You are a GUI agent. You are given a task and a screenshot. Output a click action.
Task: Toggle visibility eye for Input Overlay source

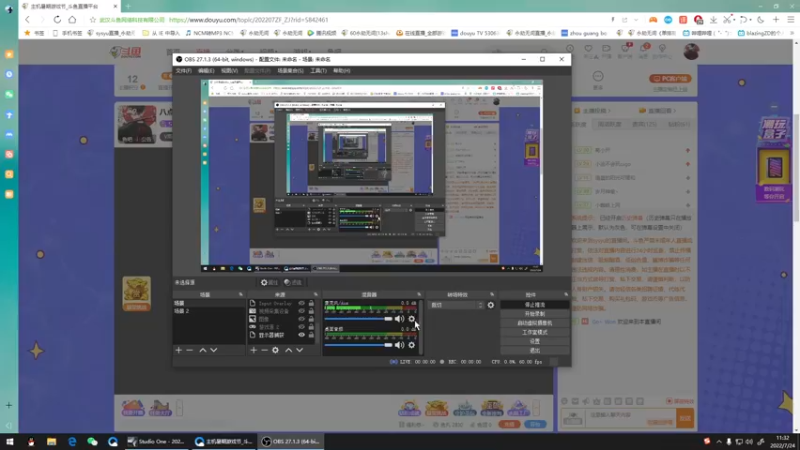302,303
